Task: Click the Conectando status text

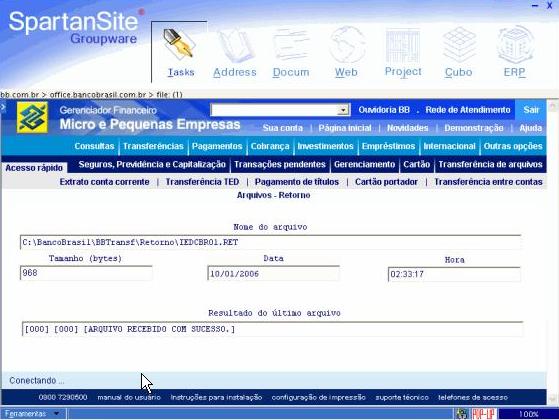Action: click(x=37, y=381)
